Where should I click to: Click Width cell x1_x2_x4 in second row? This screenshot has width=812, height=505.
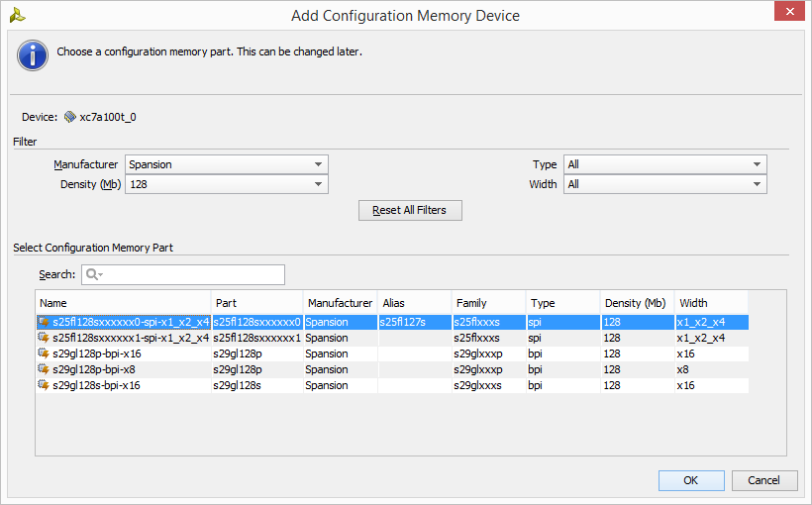[x=712, y=338]
